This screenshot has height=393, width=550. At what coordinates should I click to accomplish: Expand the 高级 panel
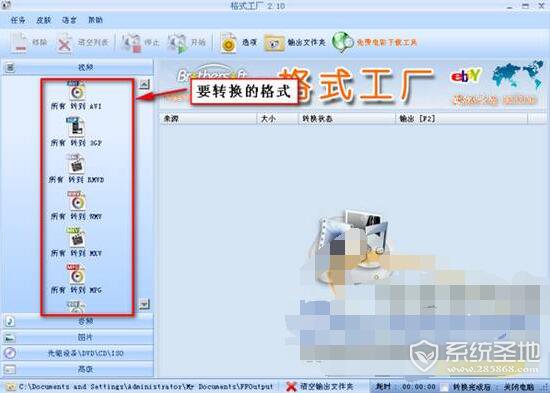coord(78,369)
